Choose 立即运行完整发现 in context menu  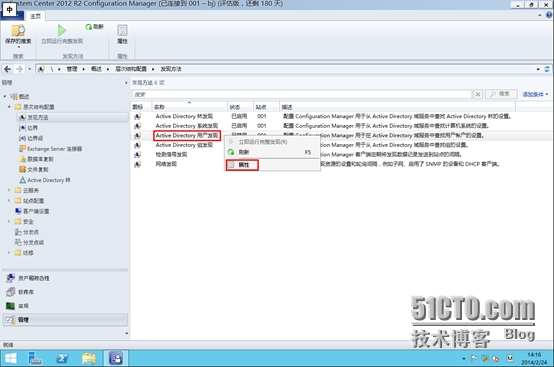[272, 142]
